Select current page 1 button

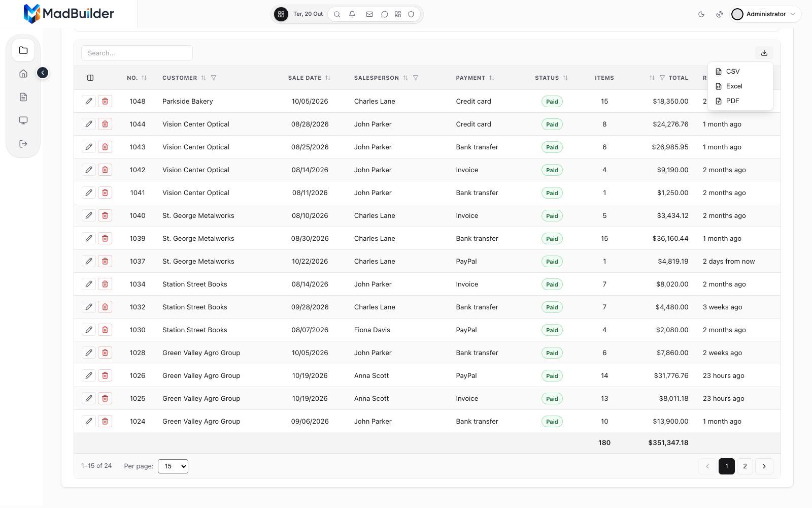coord(727,466)
